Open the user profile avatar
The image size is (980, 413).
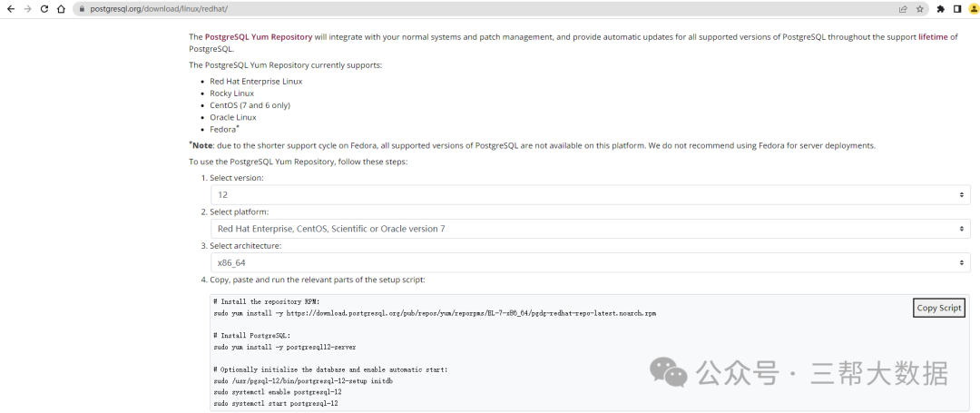[973, 9]
